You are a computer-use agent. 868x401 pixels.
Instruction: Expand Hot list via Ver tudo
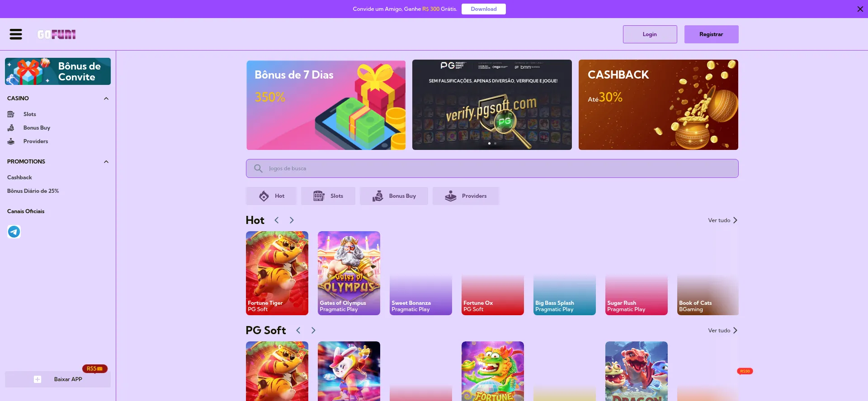(722, 220)
